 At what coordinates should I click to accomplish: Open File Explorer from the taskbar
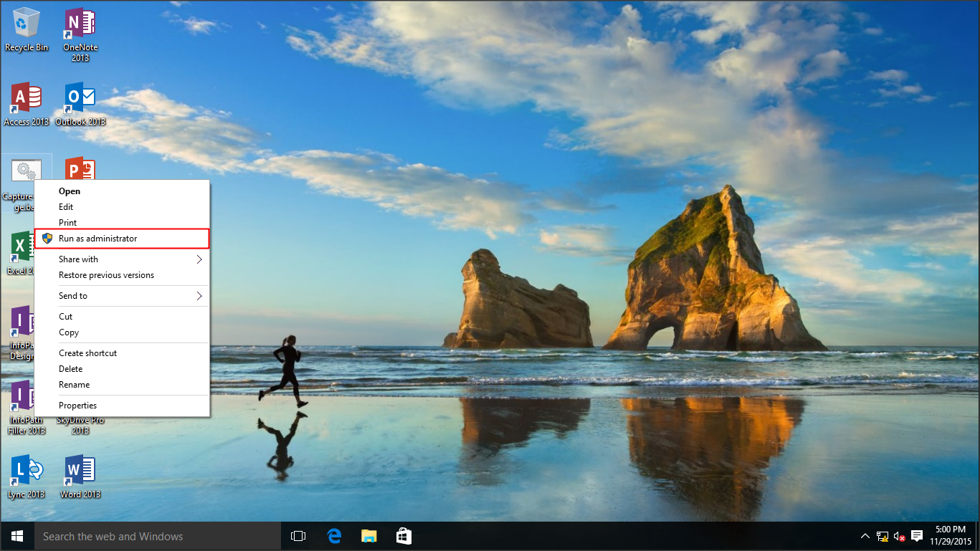[368, 536]
